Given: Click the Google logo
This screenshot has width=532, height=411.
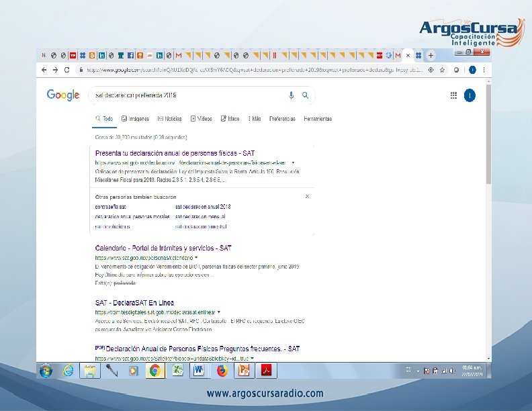Looking at the screenshot, I should point(63,95).
